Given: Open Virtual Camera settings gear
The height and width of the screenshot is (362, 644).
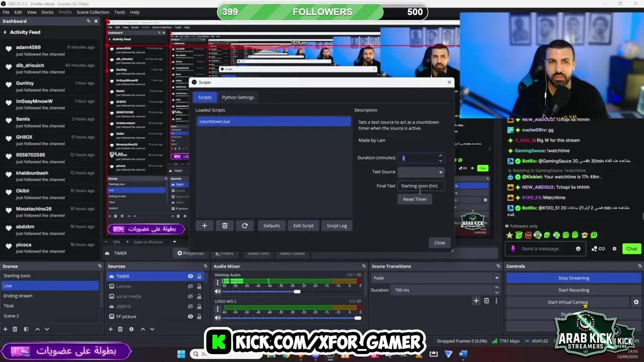Looking at the screenshot, I should [x=636, y=302].
